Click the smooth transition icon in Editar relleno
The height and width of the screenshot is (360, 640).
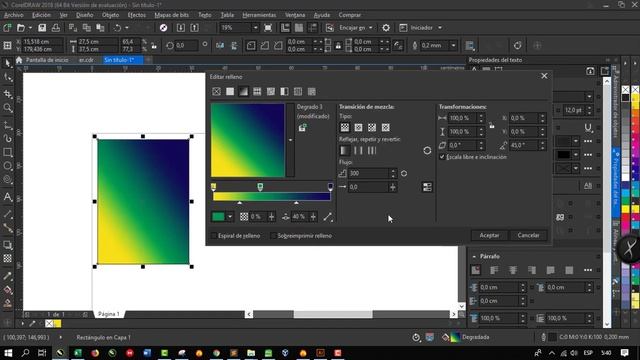tap(427, 187)
